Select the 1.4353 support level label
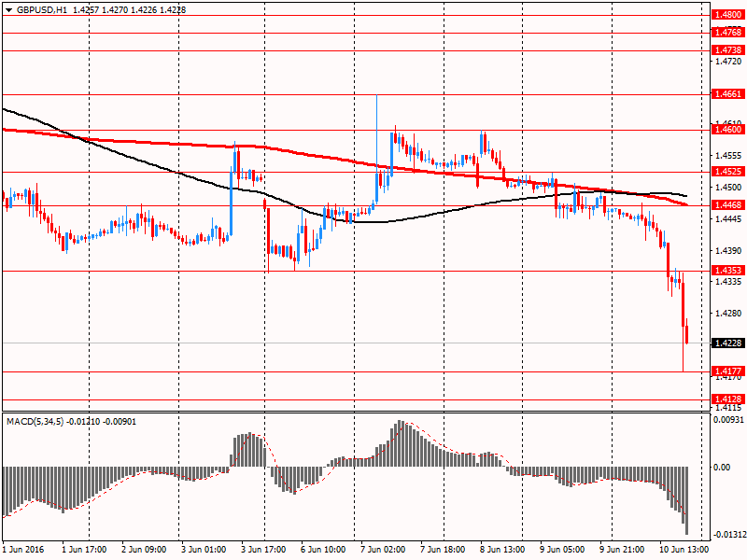The image size is (747, 560). pos(727,271)
